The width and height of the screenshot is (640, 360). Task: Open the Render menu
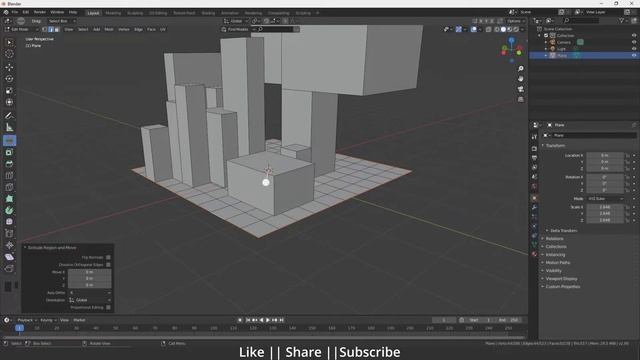[x=40, y=12]
